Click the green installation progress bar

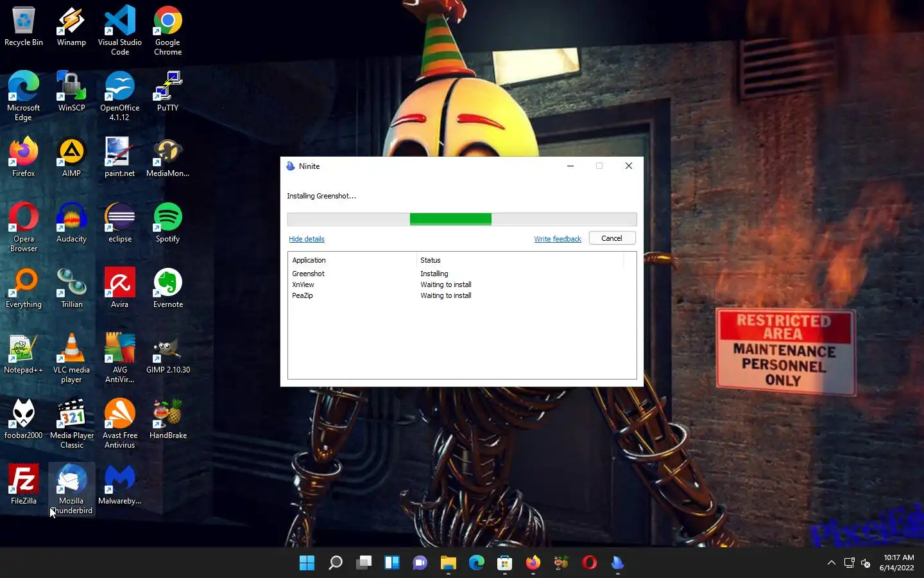(450, 220)
